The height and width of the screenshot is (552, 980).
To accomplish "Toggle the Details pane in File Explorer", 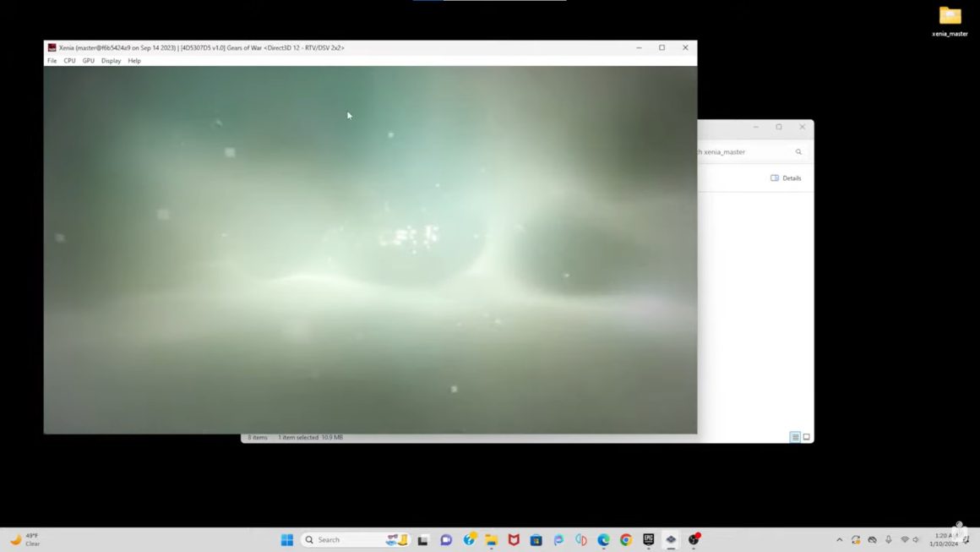I will (786, 178).
